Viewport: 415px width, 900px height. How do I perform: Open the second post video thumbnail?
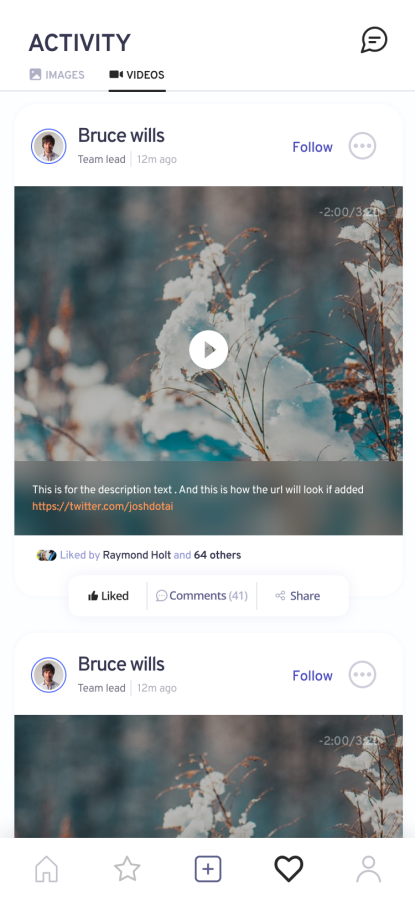point(208,776)
